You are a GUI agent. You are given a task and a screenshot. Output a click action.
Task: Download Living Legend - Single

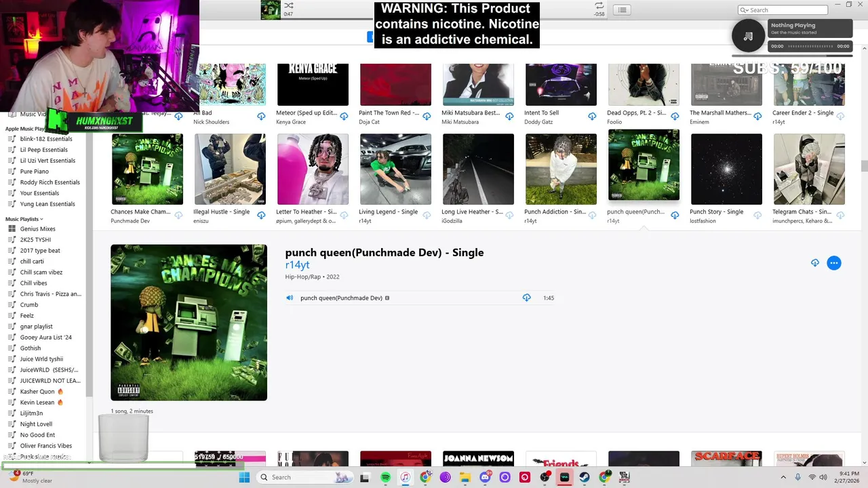tap(427, 216)
